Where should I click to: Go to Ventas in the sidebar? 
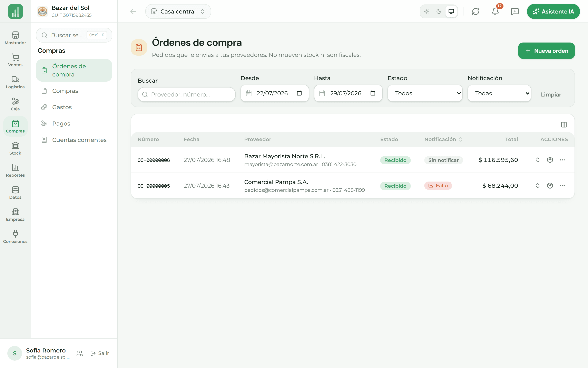click(15, 60)
